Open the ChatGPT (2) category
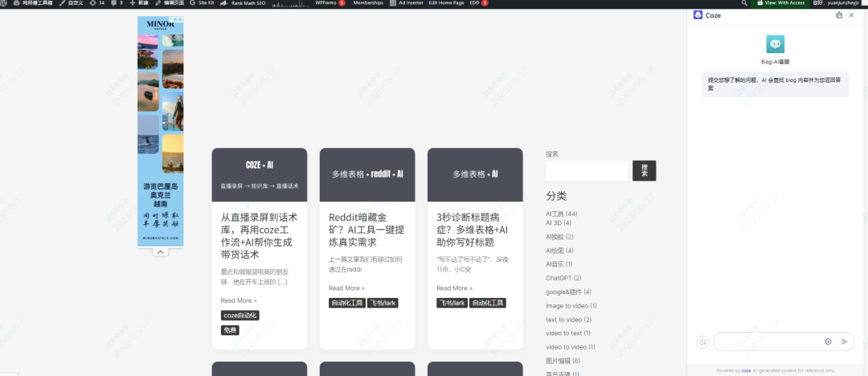868x376 pixels. tap(563, 278)
